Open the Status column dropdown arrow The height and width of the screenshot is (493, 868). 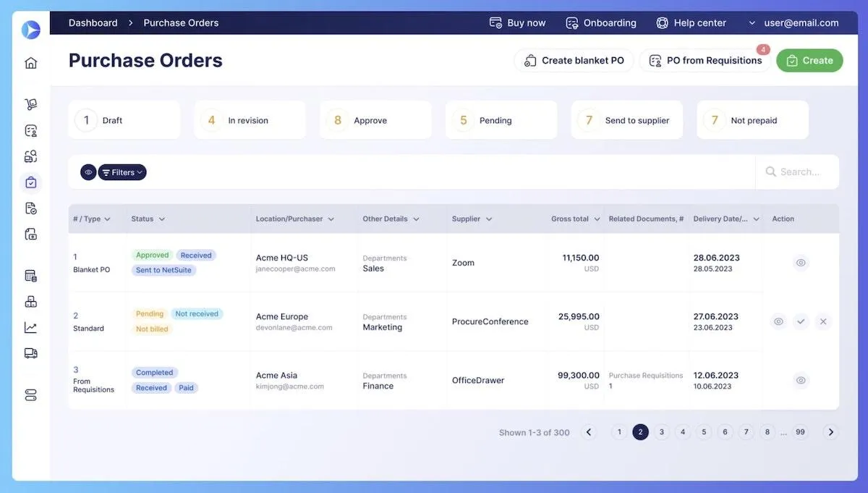[162, 219]
